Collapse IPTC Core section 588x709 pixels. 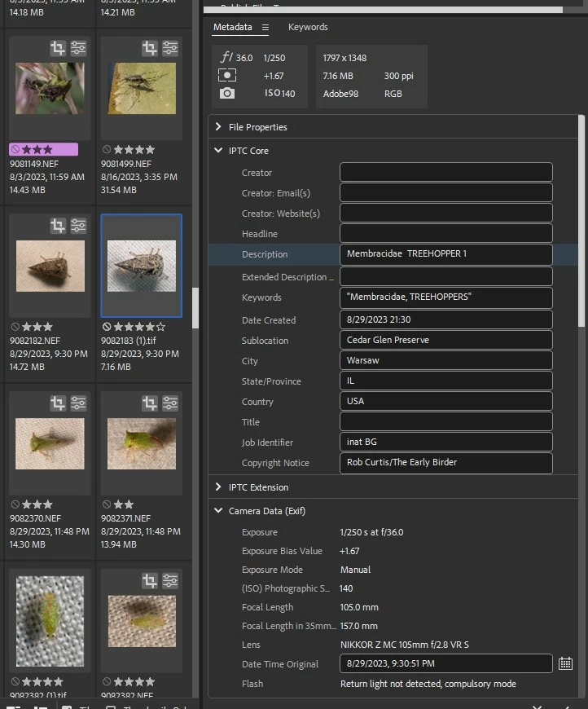point(218,150)
